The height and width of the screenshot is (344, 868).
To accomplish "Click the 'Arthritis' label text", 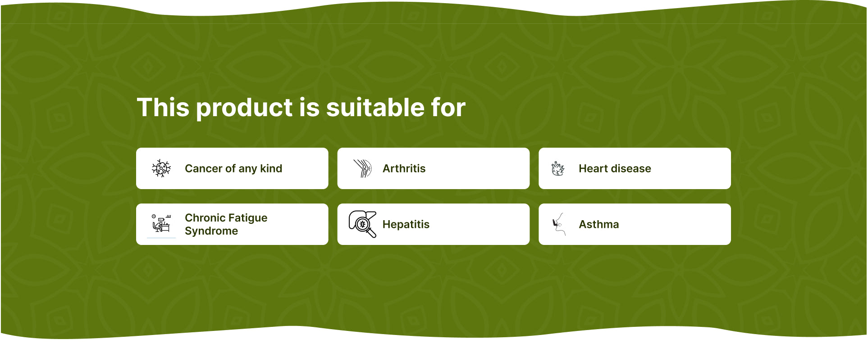I will 404,168.
